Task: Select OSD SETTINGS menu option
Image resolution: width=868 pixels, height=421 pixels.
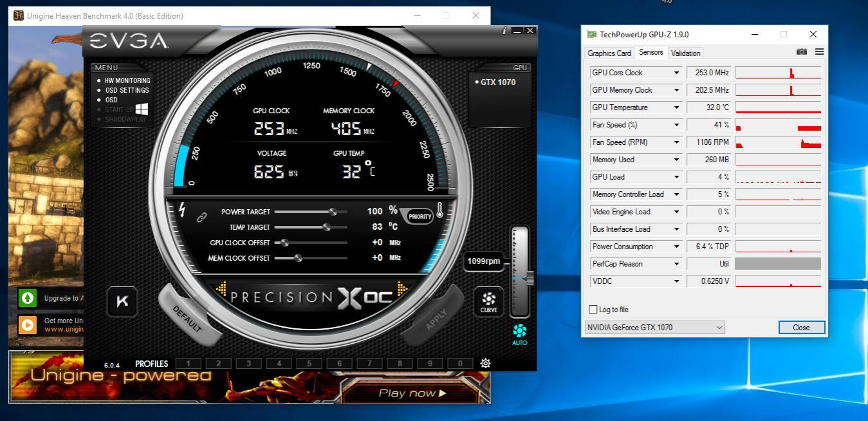Action: [x=127, y=90]
